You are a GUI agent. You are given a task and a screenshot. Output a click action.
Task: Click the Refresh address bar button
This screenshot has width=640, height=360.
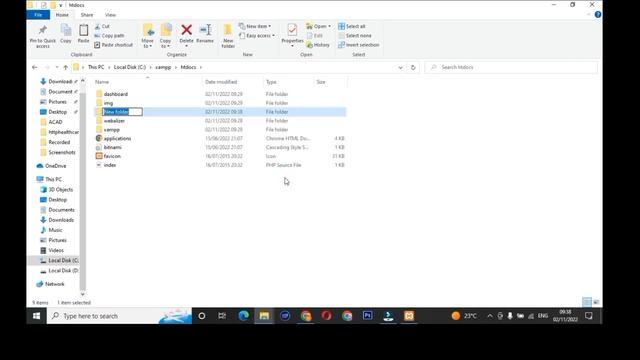click(413, 67)
